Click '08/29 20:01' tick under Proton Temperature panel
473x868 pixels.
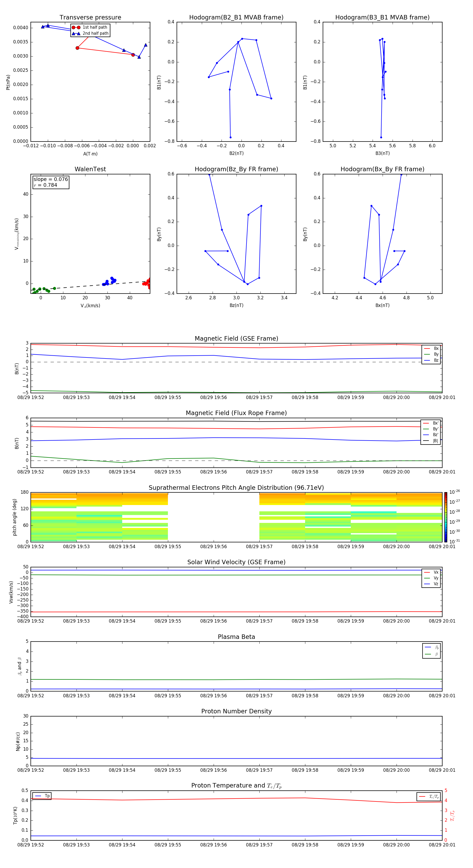coord(442,845)
